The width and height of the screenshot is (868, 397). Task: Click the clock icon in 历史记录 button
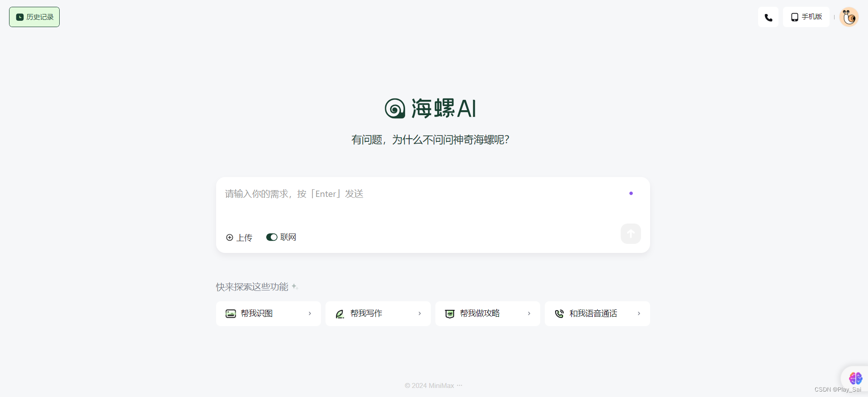[20, 17]
